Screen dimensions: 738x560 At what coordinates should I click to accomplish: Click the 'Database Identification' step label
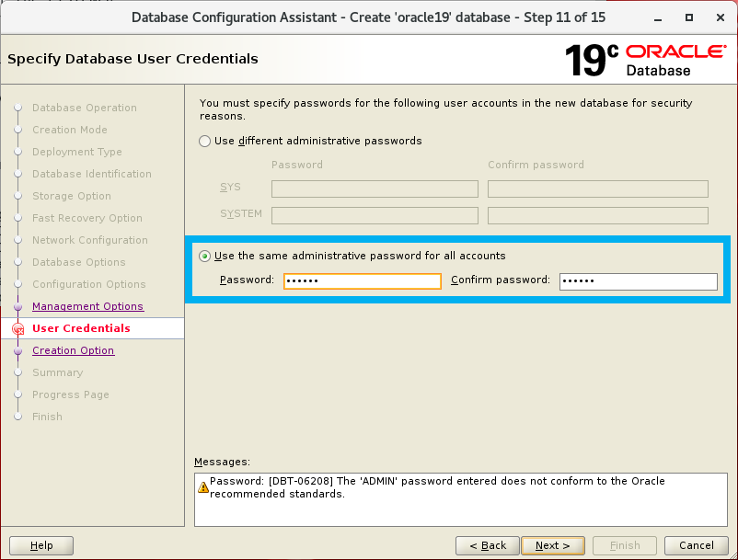pyautogui.click(x=92, y=174)
